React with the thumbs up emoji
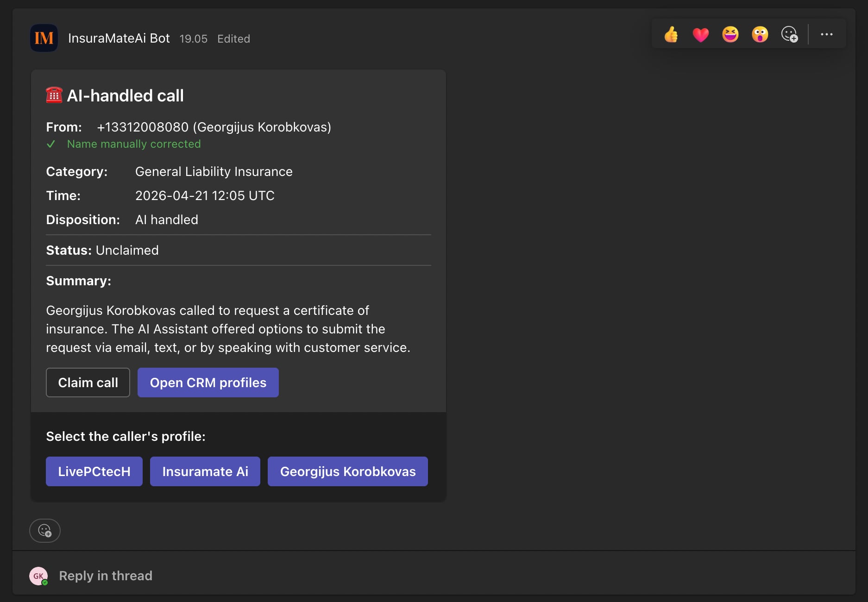 tap(671, 34)
